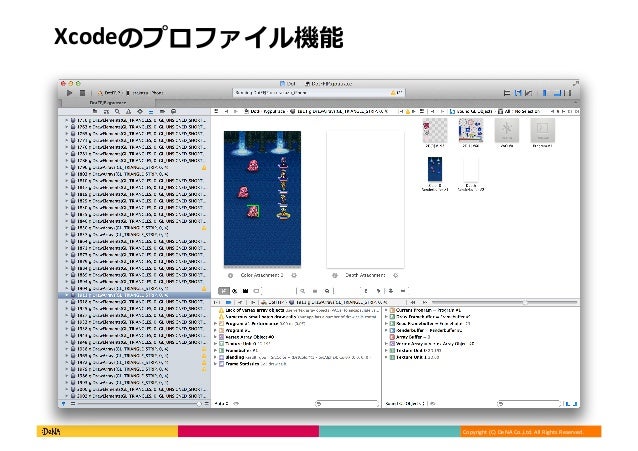Screen dimensions: 638x451
Task: Open the scheme and device selector
Action: pyautogui.click(x=130, y=93)
